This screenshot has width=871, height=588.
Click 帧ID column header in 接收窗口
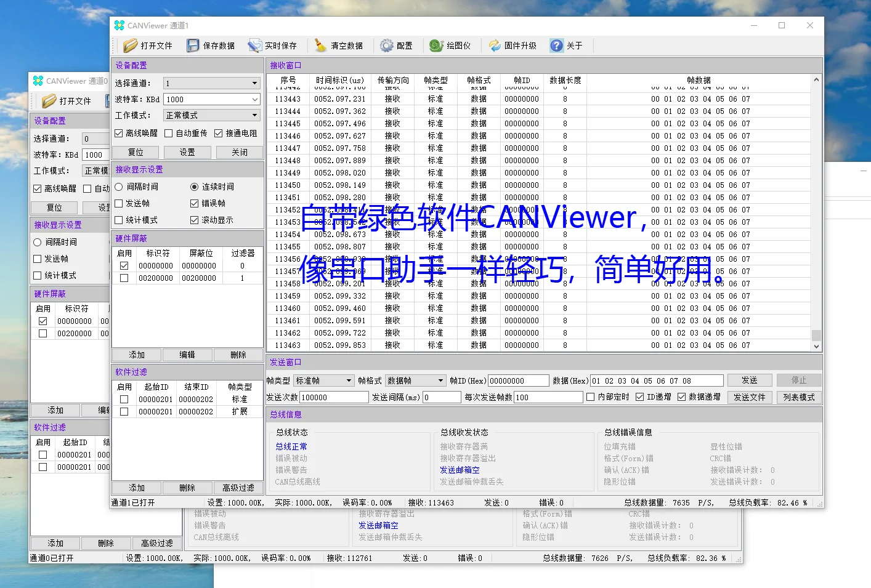pos(522,80)
